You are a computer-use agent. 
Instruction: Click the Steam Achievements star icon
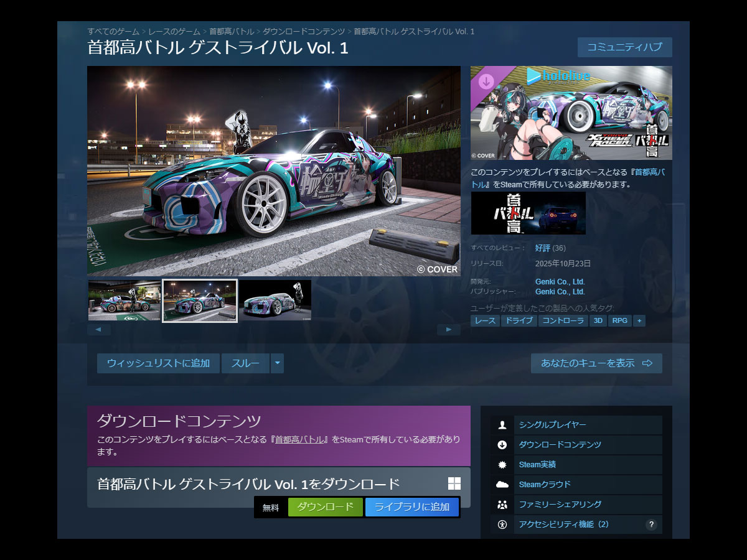(502, 465)
